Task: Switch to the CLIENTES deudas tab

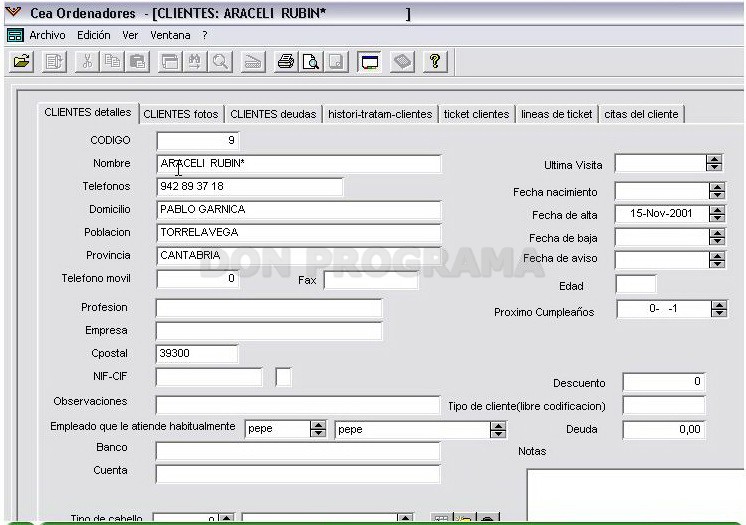Action: coord(273,114)
